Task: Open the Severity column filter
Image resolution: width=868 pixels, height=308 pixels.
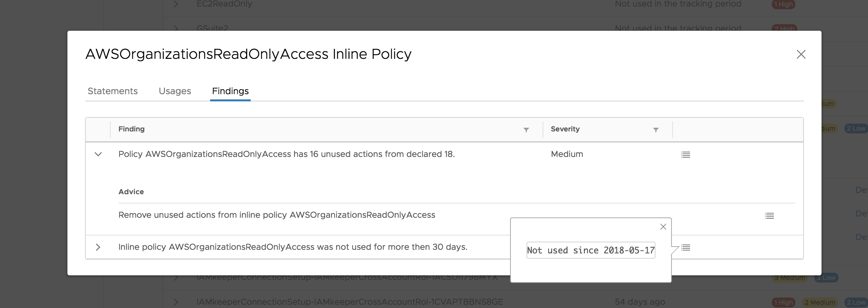Action: (x=656, y=129)
